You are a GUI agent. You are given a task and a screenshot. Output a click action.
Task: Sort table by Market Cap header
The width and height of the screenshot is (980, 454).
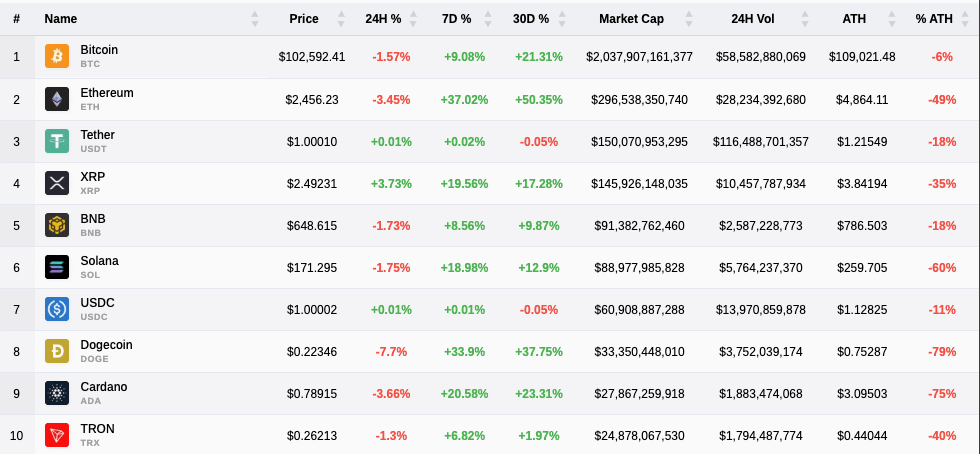(x=632, y=19)
